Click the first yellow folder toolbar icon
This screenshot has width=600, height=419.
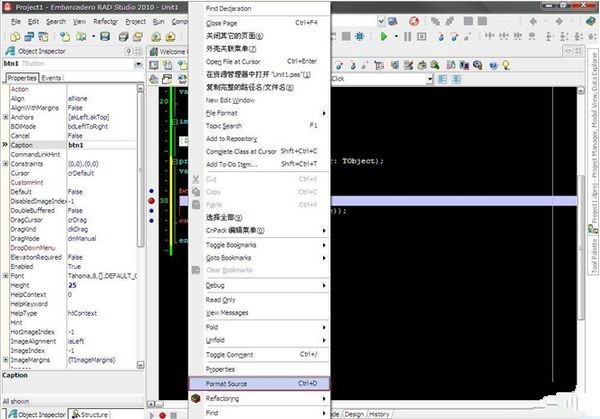[15, 37]
